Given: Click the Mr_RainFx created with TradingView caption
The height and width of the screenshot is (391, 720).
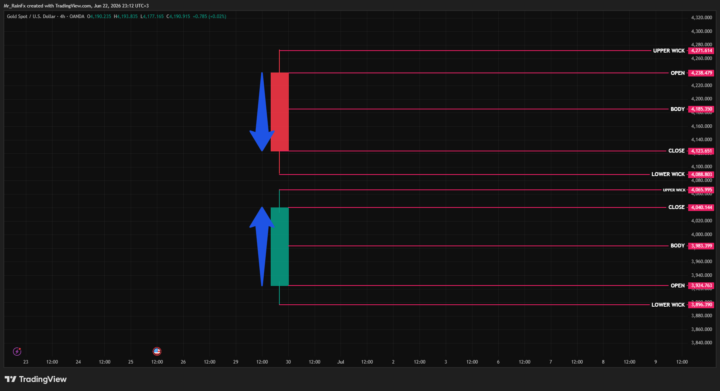Looking at the screenshot, I should (76, 6).
